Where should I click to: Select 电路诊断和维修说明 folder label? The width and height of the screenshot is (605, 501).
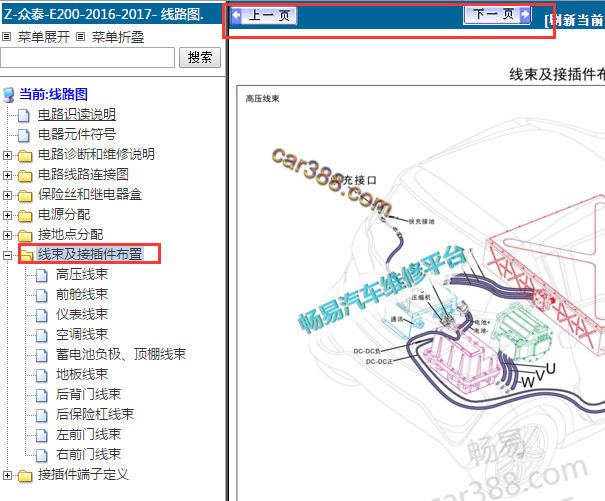[96, 154]
